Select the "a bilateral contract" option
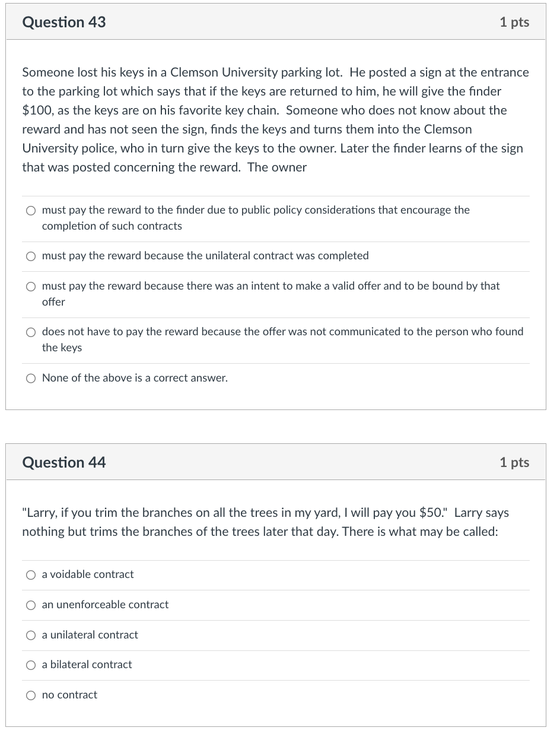 tap(31, 665)
